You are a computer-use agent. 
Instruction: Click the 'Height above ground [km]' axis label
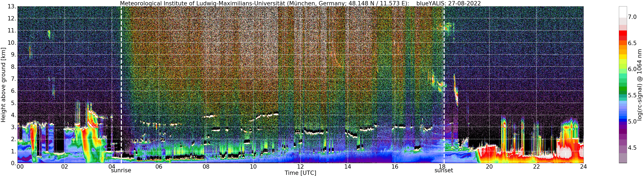pyautogui.click(x=3, y=85)
